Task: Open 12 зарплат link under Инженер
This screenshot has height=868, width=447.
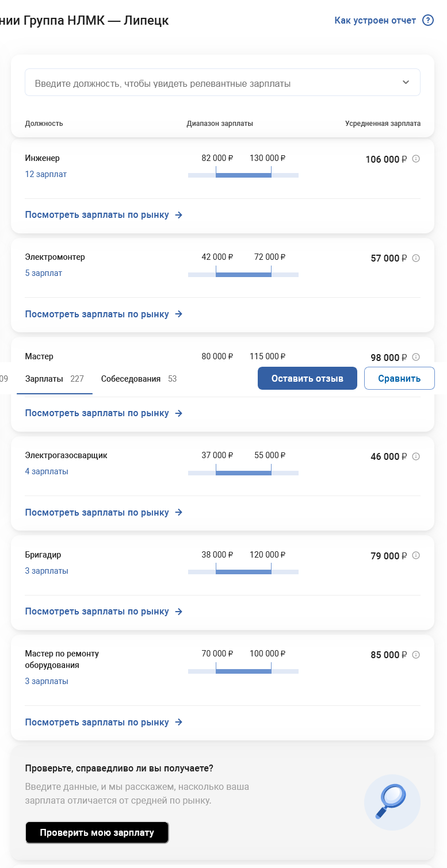Action: [x=45, y=174]
